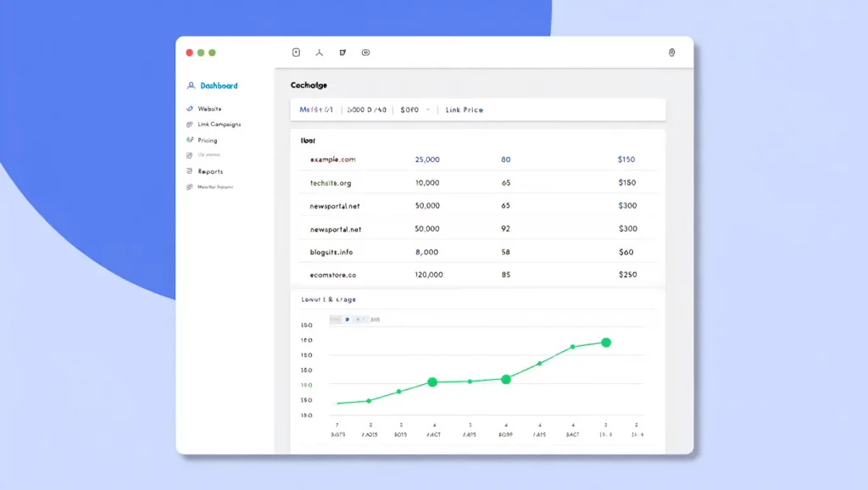
Task: Click the location pin icon in top-right
Action: pos(672,53)
